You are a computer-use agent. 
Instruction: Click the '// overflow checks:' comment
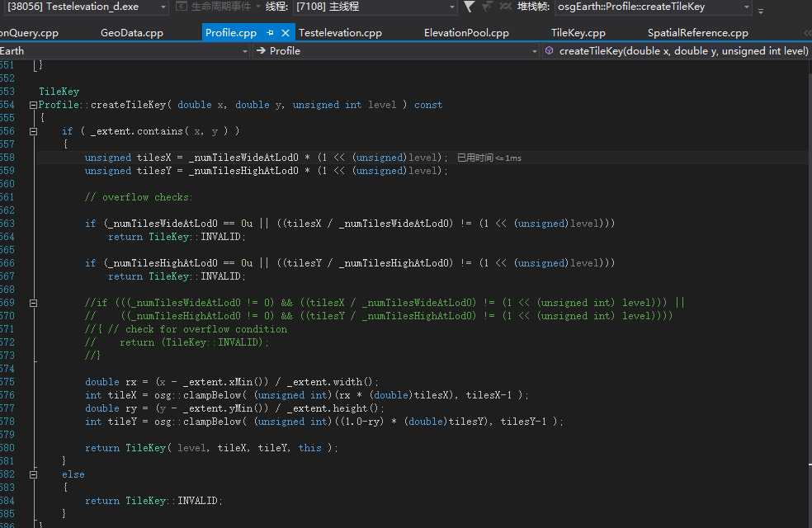coord(139,197)
